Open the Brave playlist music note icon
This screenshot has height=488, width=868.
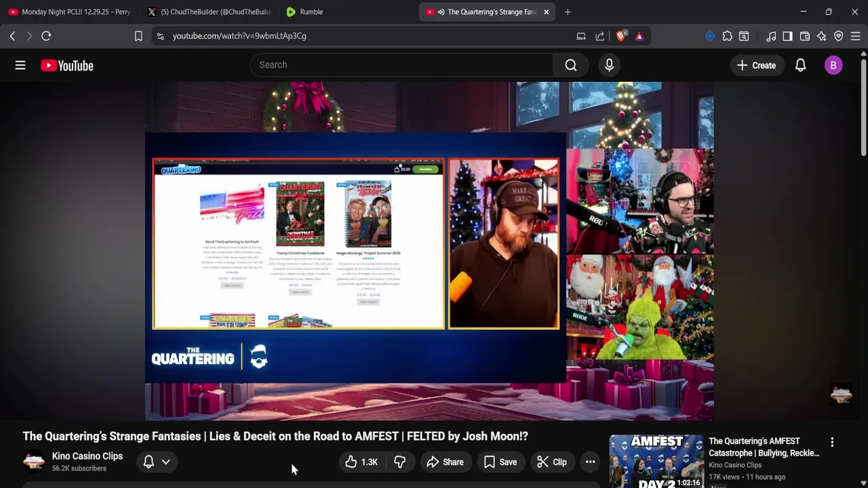point(771,36)
